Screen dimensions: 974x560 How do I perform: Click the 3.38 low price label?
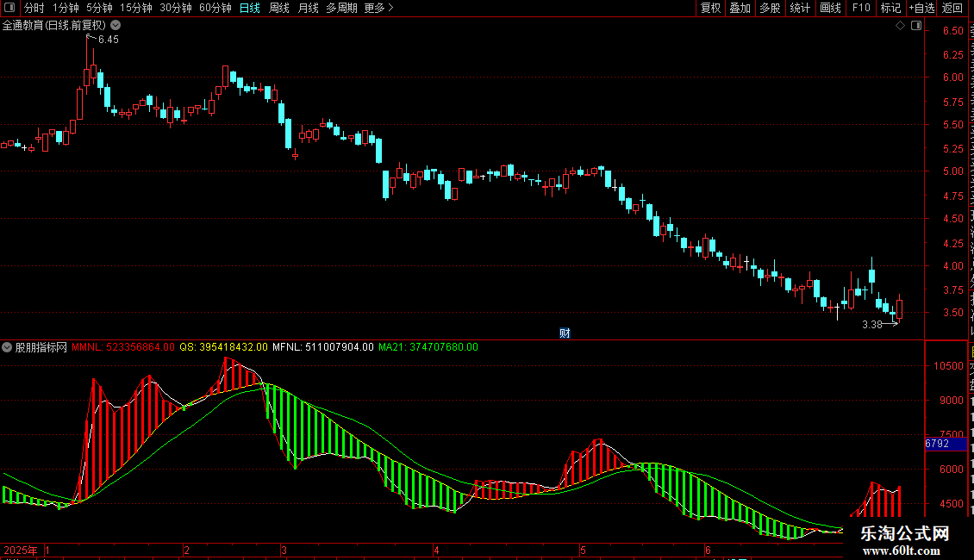point(872,325)
